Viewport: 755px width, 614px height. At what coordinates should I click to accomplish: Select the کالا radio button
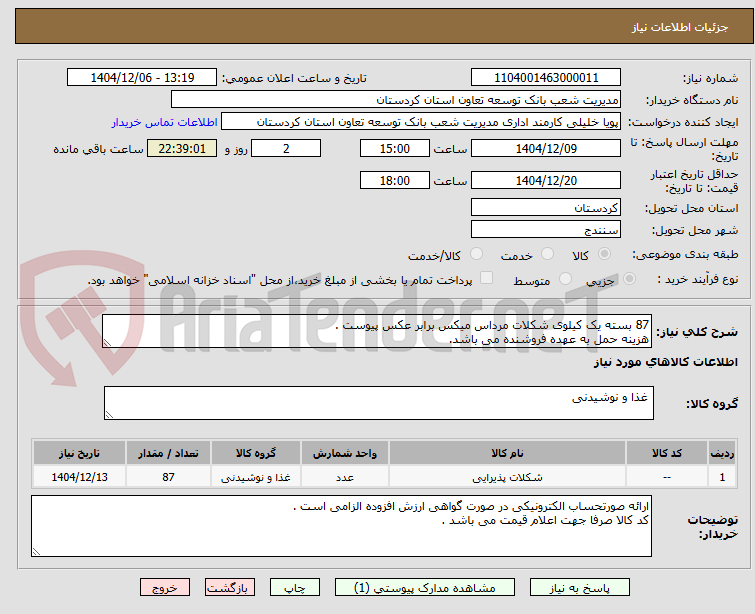point(604,254)
